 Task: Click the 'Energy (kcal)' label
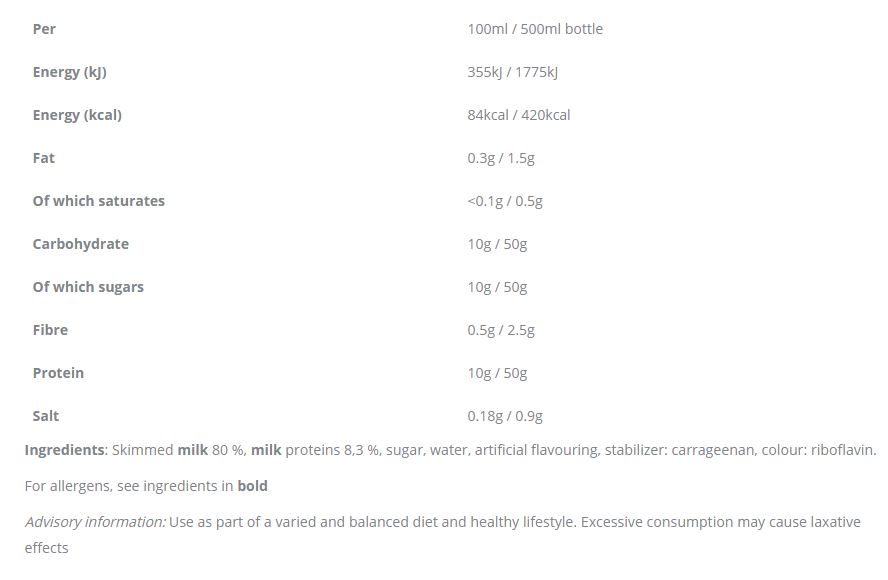(x=77, y=115)
